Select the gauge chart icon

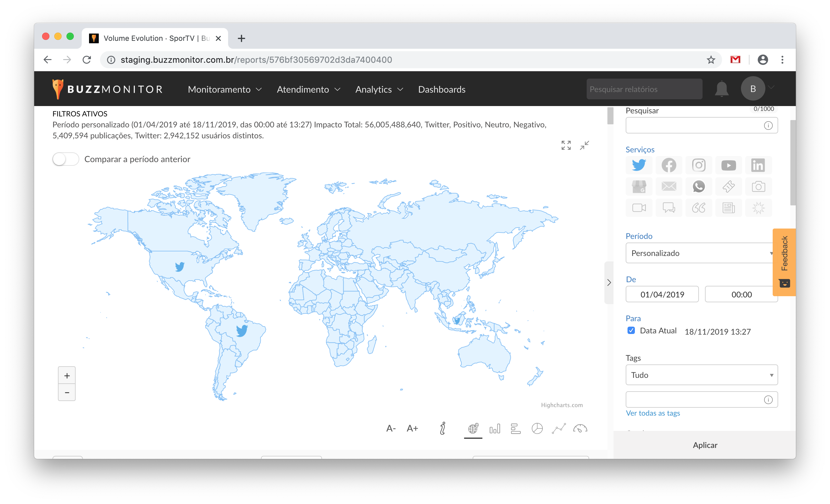point(580,428)
